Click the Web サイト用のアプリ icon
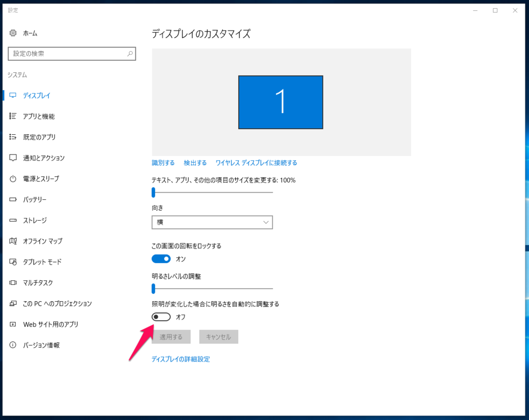Image resolution: width=529 pixels, height=420 pixels. tap(13, 324)
